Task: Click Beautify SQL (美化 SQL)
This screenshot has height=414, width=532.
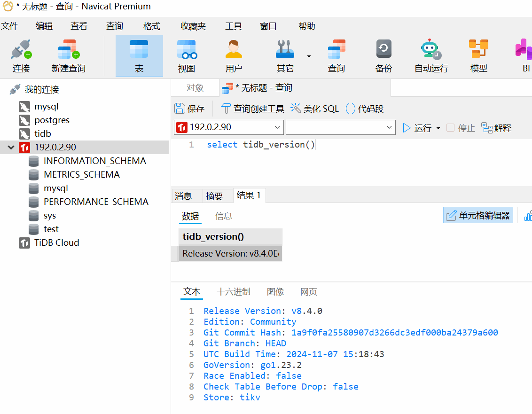Action: pos(314,109)
